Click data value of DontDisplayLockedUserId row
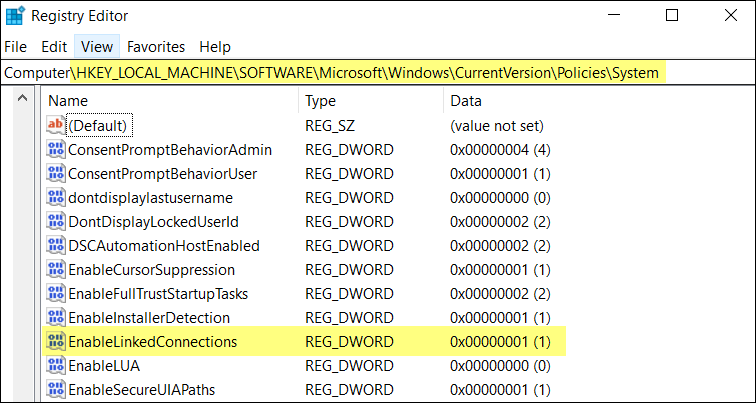This screenshot has height=403, width=756. (x=500, y=222)
